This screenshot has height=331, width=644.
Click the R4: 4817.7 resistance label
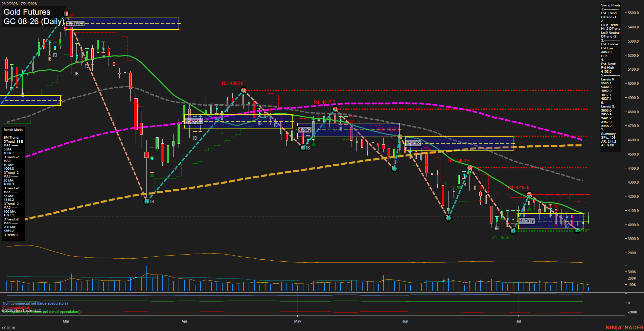[324, 102]
